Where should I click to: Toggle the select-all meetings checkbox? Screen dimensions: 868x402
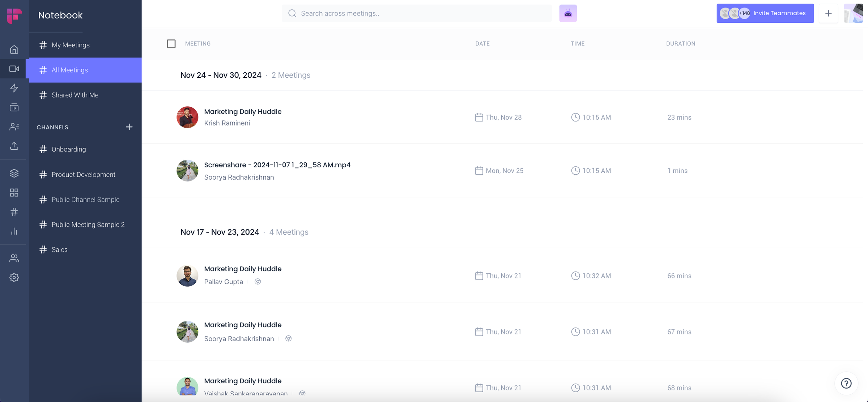171,43
